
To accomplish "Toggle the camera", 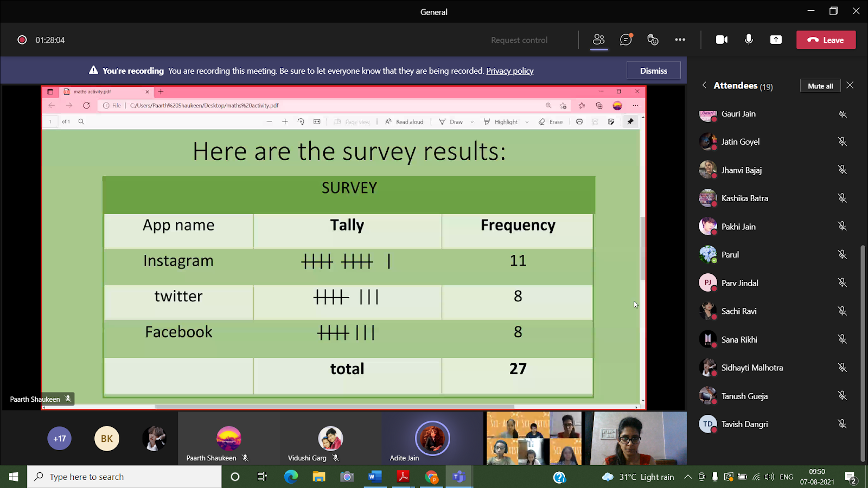I will [722, 40].
